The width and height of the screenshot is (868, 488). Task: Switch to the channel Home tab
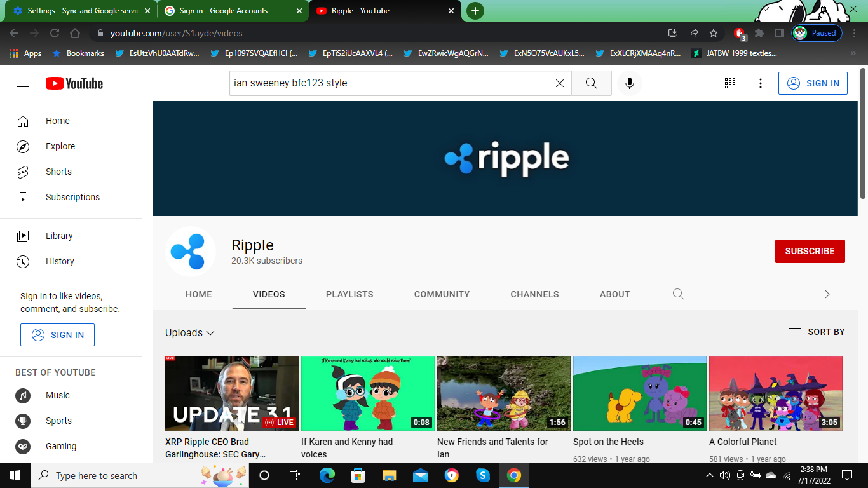[x=199, y=294]
